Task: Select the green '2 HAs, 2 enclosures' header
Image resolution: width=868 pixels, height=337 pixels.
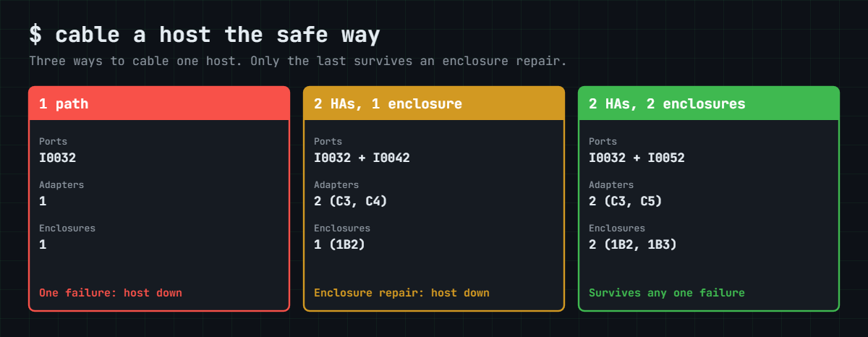Action: coord(709,103)
